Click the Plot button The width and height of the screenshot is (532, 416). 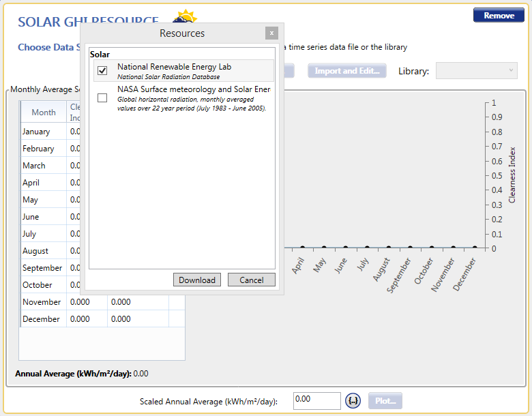click(x=385, y=401)
